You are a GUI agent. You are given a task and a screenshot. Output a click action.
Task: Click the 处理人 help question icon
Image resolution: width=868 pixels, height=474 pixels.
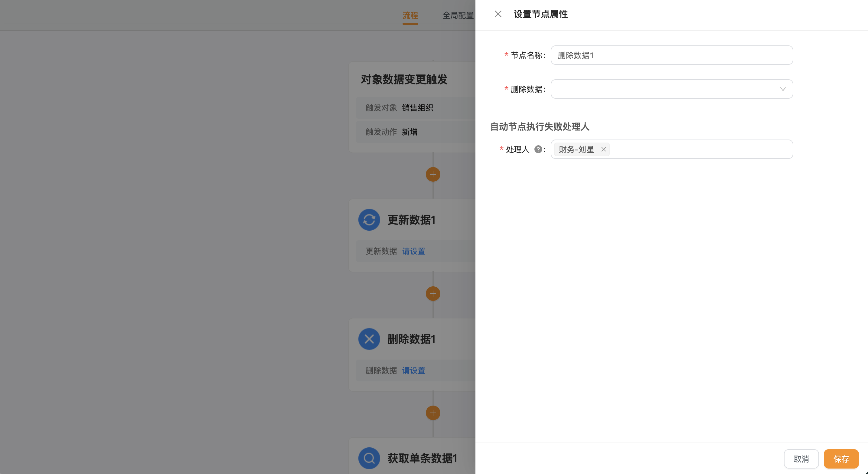click(x=538, y=149)
